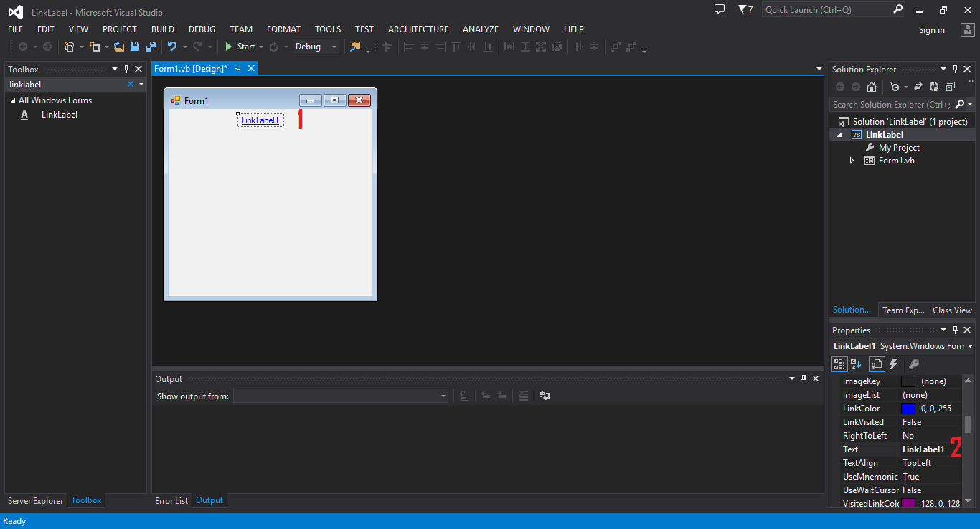Switch to the Error List panel
Image resolution: width=980 pixels, height=529 pixels.
tap(171, 500)
